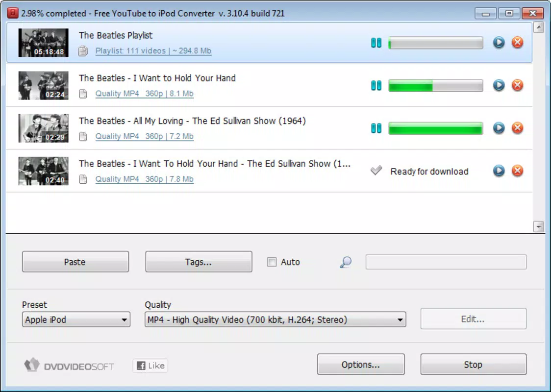This screenshot has width=551, height=392.
Task: Remove the 02:40 Ed Sullivan Show item
Action: point(517,171)
